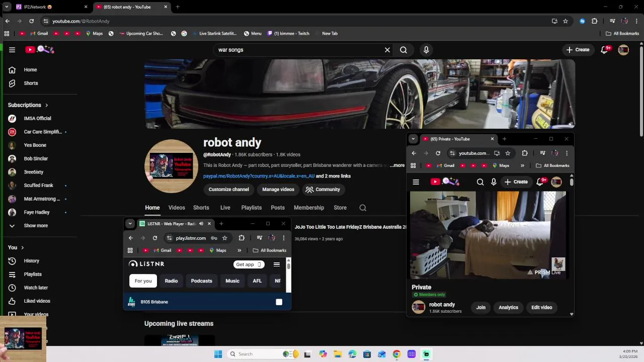644x362 pixels.
Task: Expand channel description with '...more'
Action: point(397,165)
